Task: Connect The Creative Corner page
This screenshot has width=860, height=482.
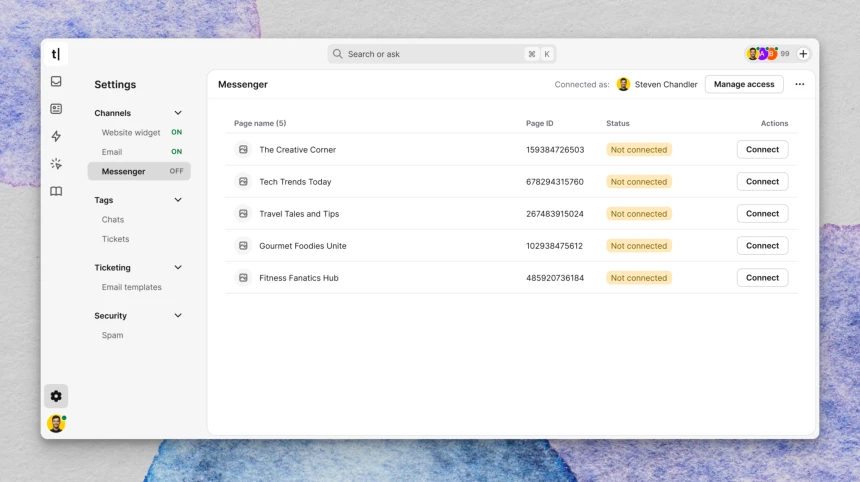Action: (x=762, y=150)
